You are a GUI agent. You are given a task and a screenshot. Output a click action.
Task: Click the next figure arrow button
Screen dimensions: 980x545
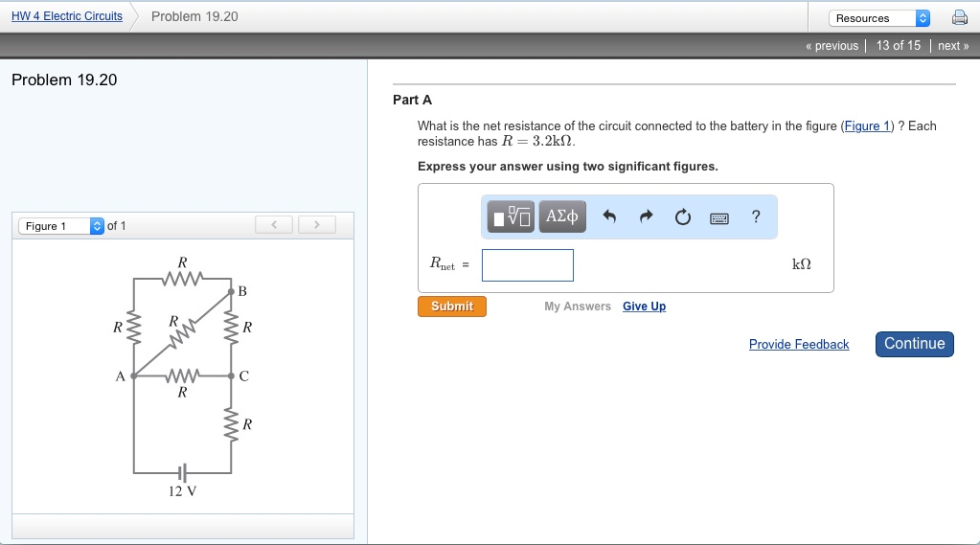[317, 224]
